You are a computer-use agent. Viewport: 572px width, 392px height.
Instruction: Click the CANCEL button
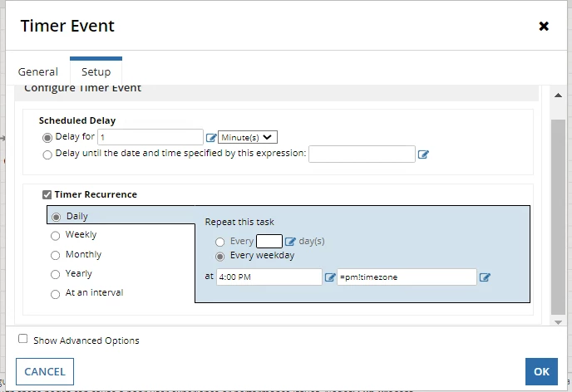point(45,371)
